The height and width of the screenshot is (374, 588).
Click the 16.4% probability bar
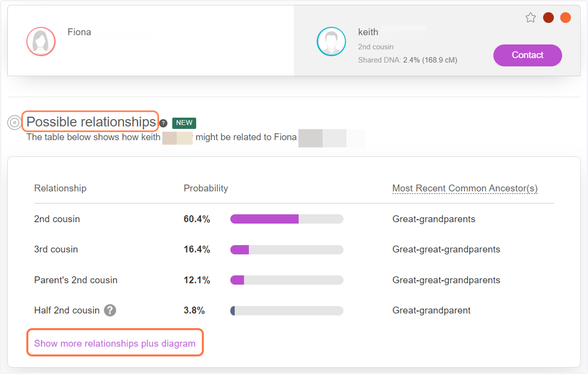(x=287, y=249)
